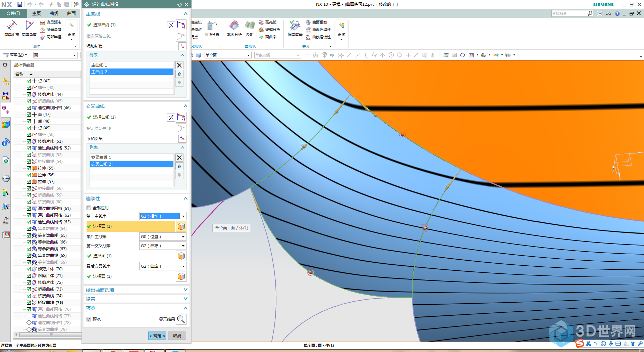Select Cross Curve 1 in list
Viewport: 644px width, 352px height.
[132, 157]
